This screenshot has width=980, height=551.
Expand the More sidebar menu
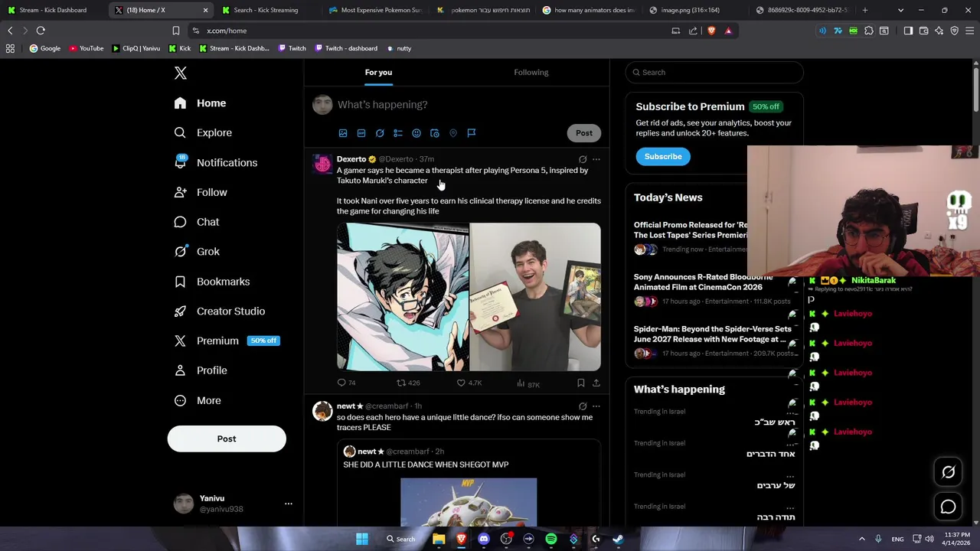coord(198,400)
